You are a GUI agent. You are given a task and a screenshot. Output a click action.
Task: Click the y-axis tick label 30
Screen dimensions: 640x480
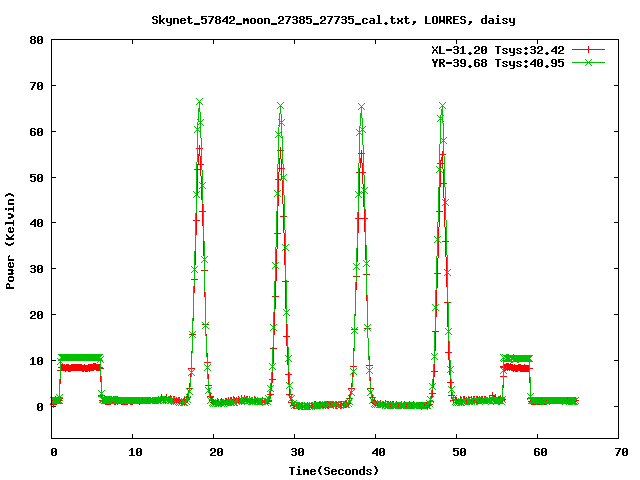coord(37,269)
